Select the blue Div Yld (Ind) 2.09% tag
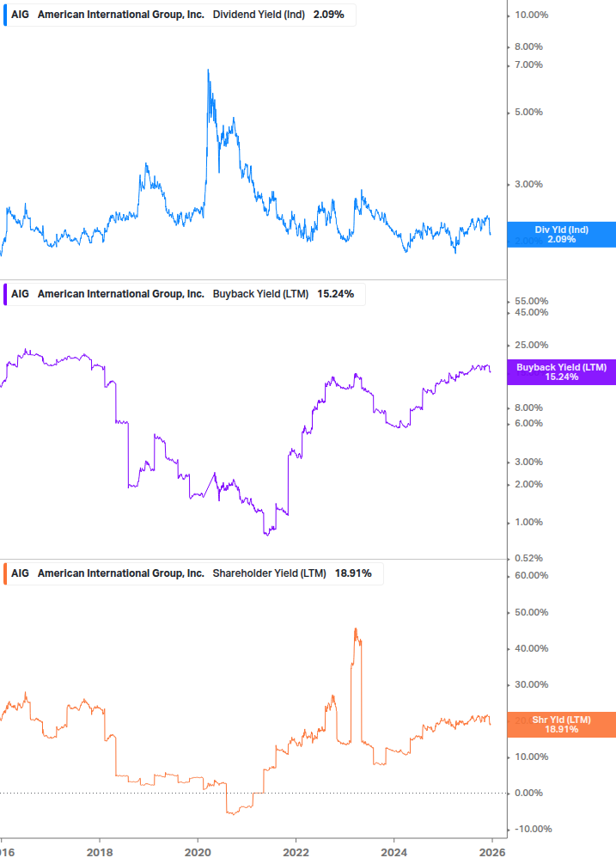 click(562, 234)
